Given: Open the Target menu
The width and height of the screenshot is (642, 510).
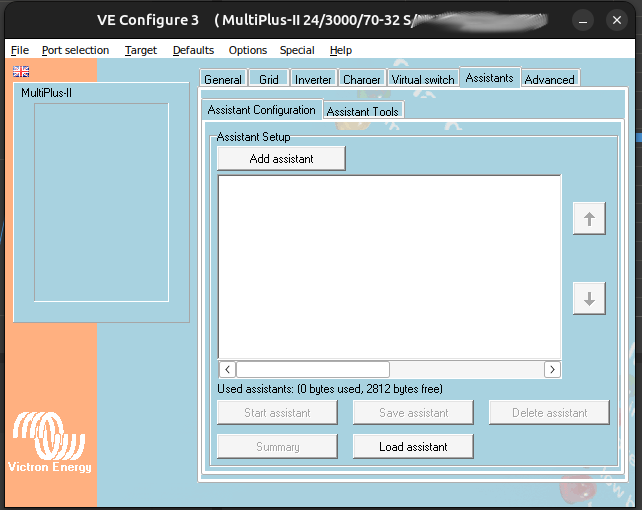Looking at the screenshot, I should click(x=141, y=50).
